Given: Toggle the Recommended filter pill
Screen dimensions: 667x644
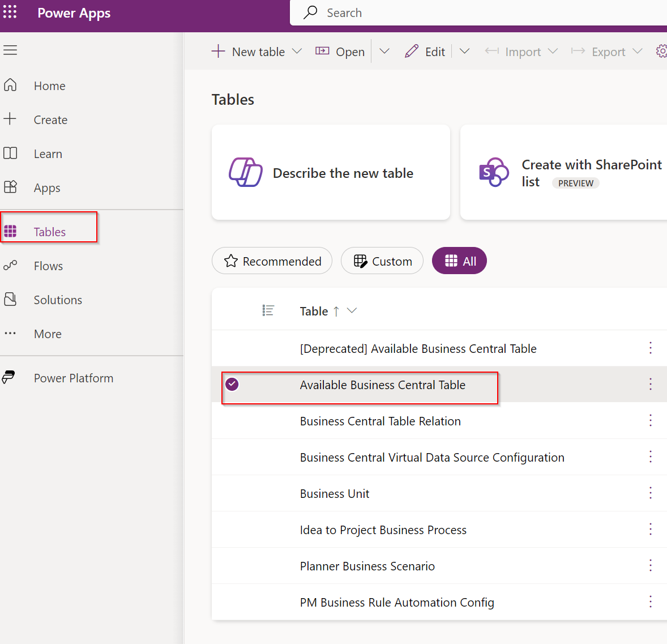Looking at the screenshot, I should 272,261.
